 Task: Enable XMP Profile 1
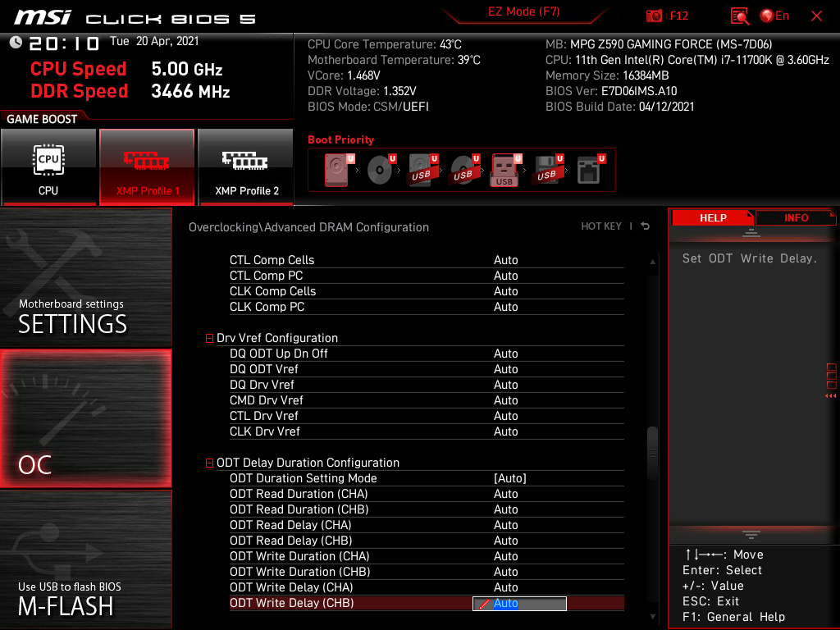tap(147, 167)
